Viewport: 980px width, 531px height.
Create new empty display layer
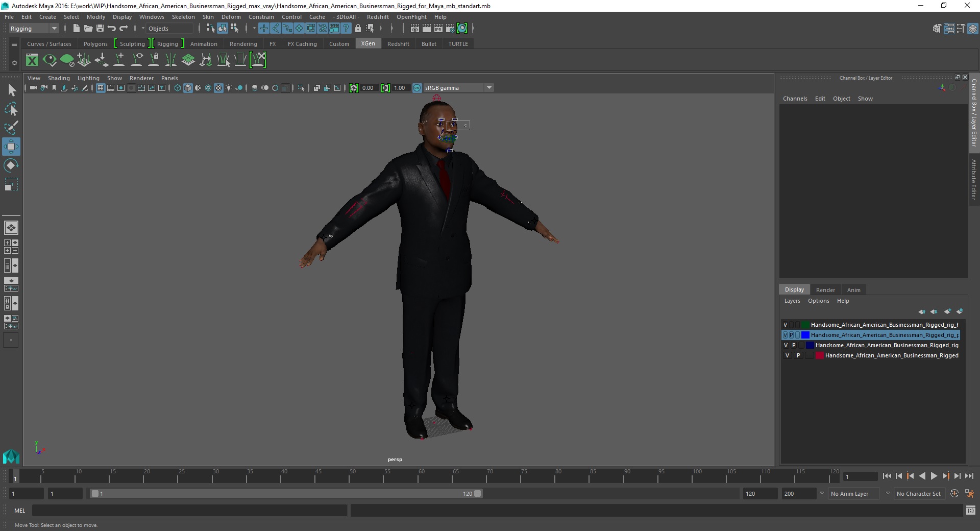click(947, 311)
